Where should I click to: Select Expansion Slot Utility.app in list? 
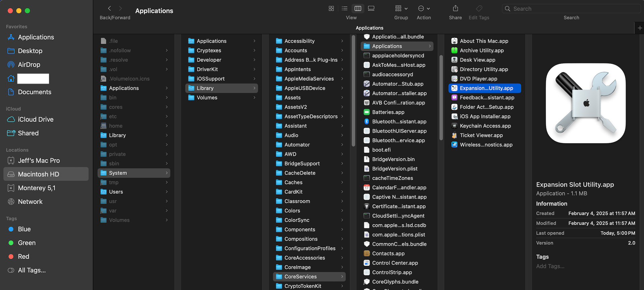click(485, 88)
